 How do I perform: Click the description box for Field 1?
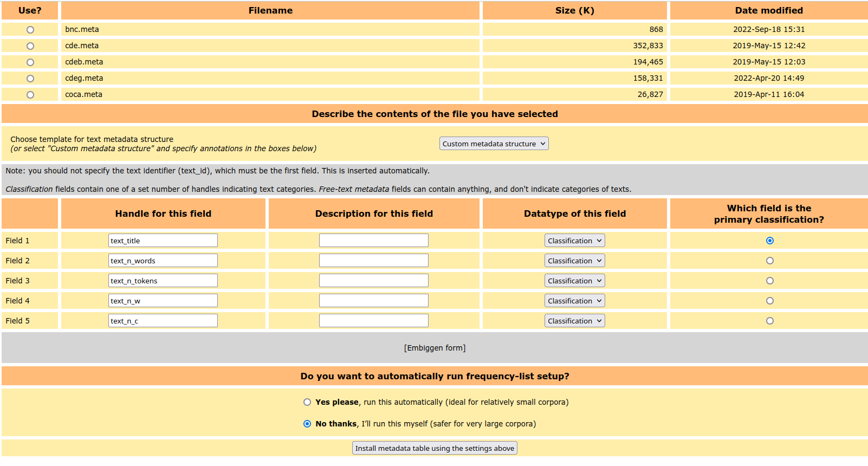374,241
